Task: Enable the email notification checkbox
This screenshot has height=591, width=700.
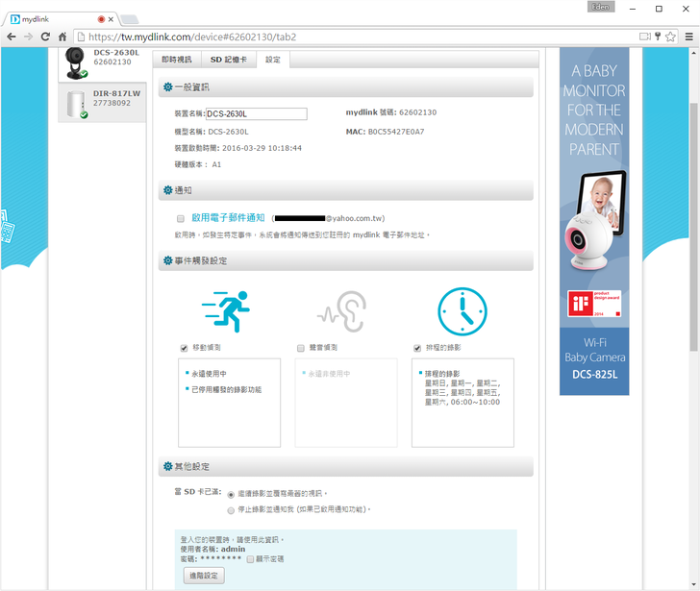Action: pyautogui.click(x=181, y=218)
